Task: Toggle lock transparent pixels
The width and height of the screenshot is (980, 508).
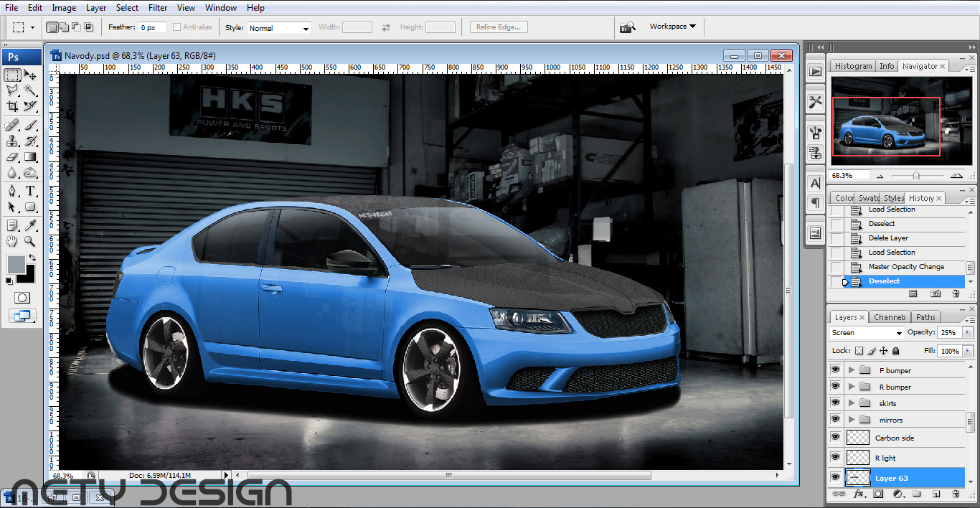Action: pos(859,351)
